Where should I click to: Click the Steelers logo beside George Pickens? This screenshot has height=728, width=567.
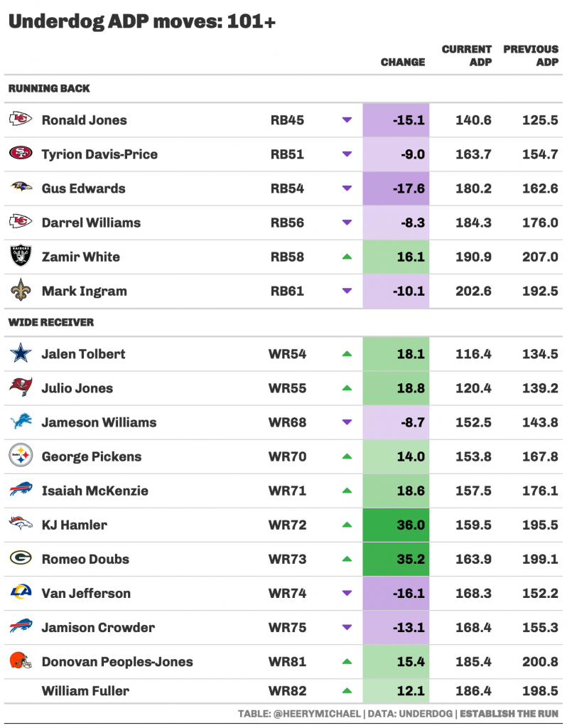click(21, 456)
